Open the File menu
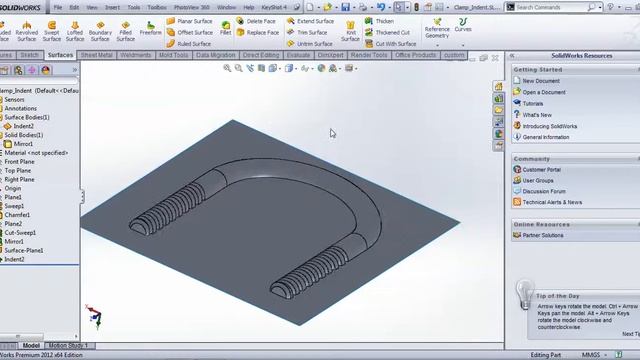The width and height of the screenshot is (640, 360). [58, 7]
